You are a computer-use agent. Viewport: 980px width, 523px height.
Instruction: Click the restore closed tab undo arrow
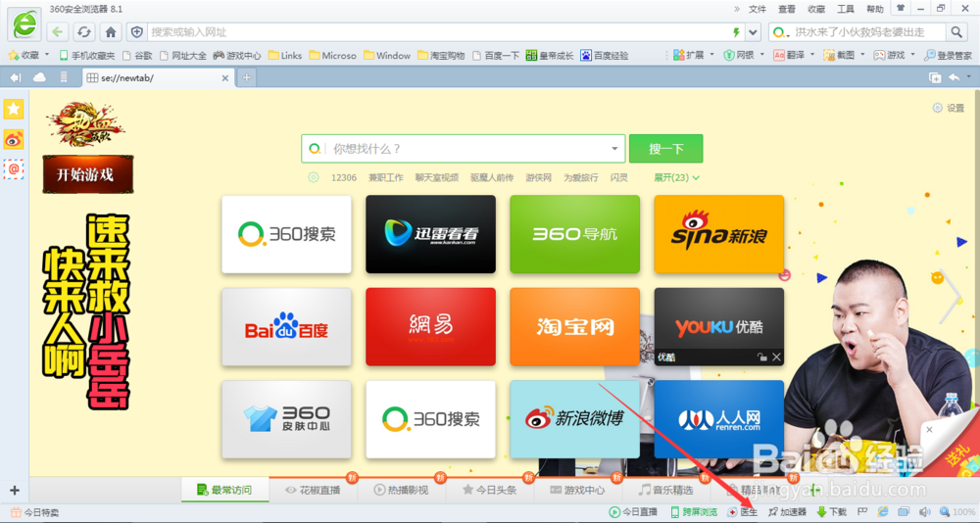(955, 77)
